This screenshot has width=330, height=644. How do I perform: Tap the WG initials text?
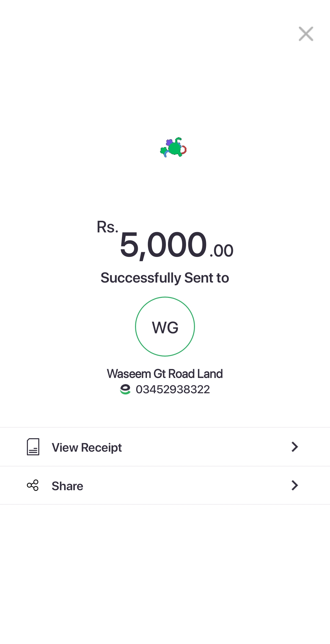[x=165, y=328]
